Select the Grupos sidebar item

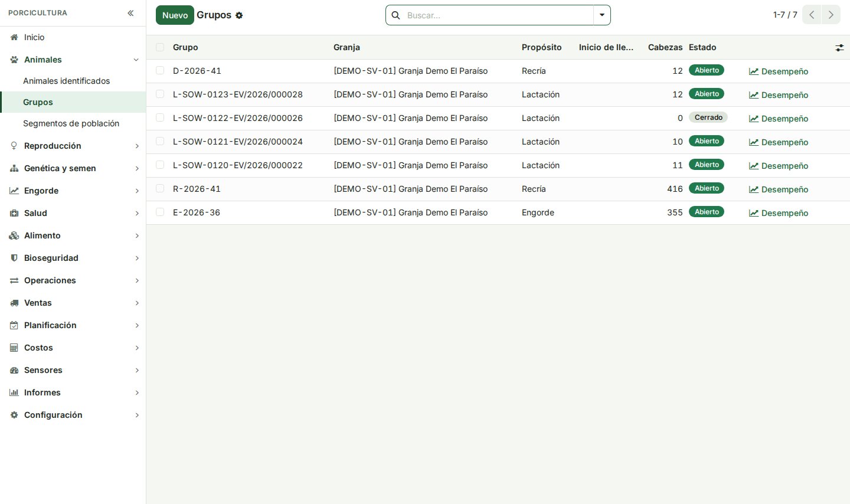pyautogui.click(x=73, y=102)
